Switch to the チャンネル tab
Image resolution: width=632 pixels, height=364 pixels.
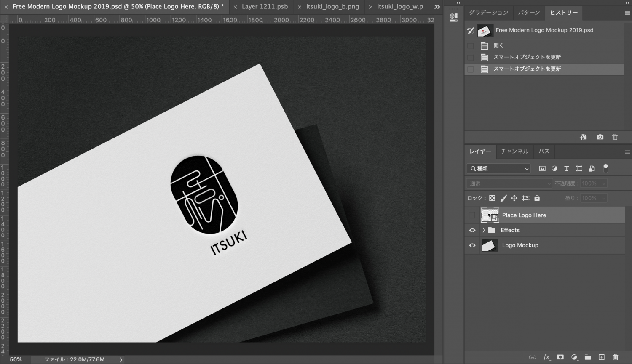[514, 151]
